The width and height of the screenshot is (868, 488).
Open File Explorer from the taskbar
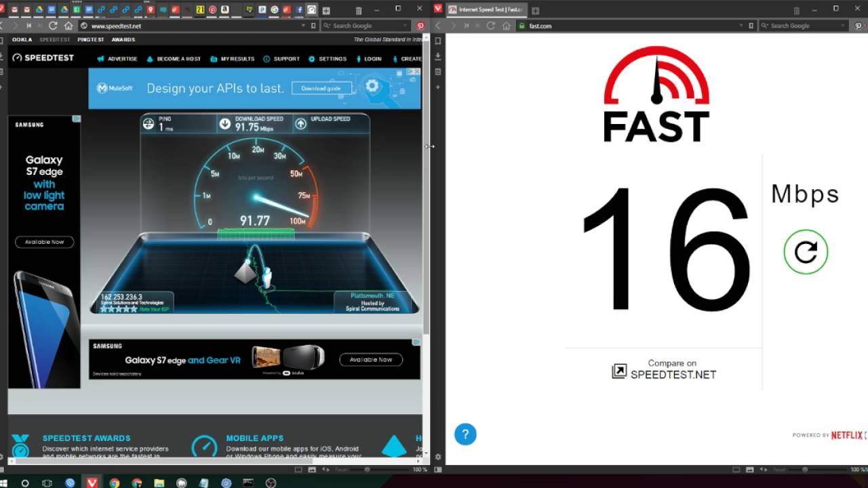(x=159, y=483)
